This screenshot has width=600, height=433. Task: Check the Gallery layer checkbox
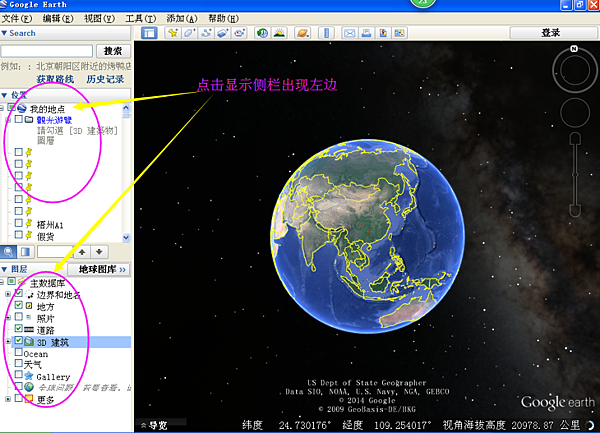click(18, 374)
